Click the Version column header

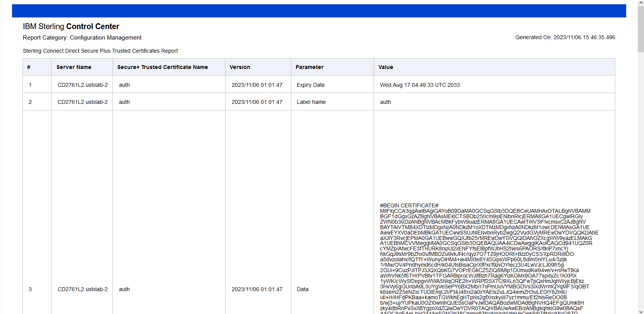coord(240,67)
